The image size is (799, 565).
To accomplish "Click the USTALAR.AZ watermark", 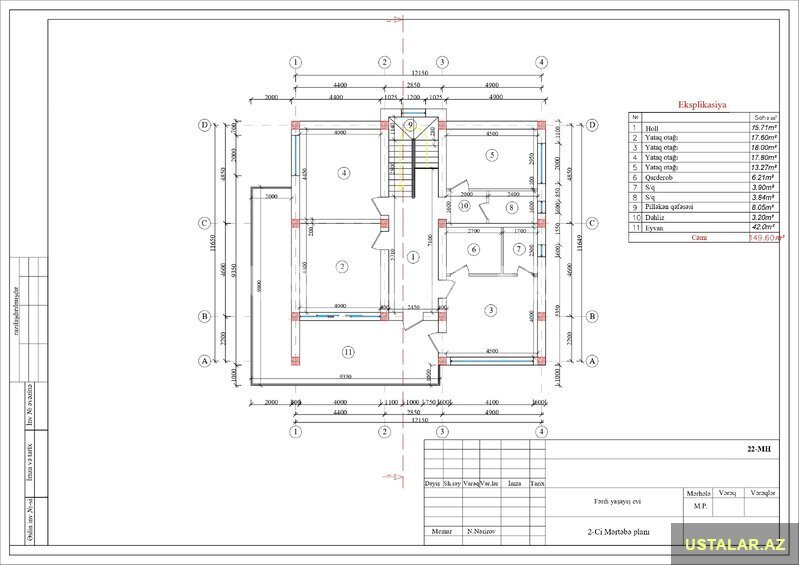I will pos(733,544).
